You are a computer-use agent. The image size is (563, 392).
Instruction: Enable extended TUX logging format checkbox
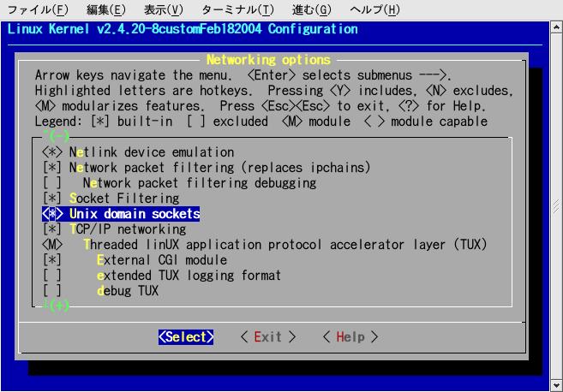(x=52, y=276)
